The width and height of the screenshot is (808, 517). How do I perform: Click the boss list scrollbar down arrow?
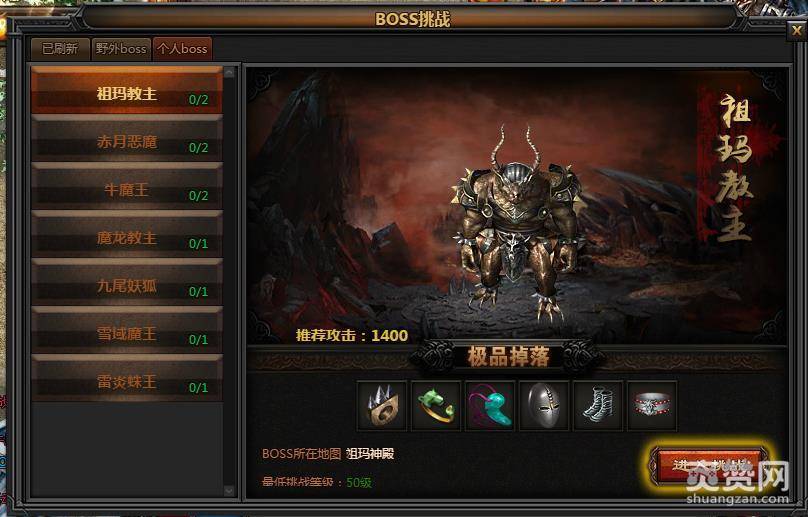pyautogui.click(x=230, y=490)
